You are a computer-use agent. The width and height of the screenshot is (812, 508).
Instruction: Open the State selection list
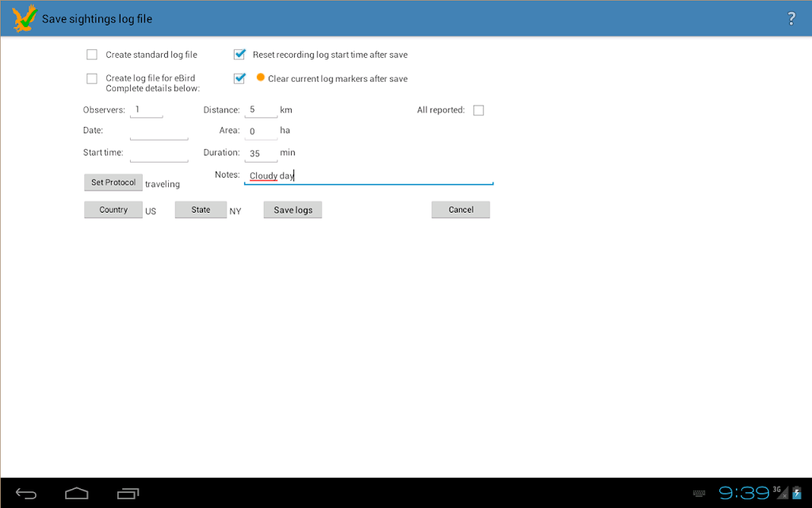(201, 210)
